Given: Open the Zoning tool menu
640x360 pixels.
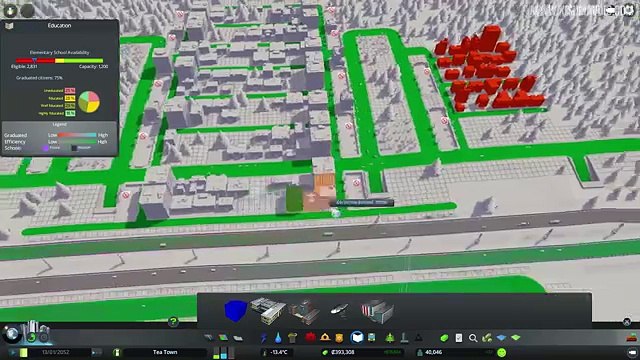Looking at the screenshot, I should 223,338.
